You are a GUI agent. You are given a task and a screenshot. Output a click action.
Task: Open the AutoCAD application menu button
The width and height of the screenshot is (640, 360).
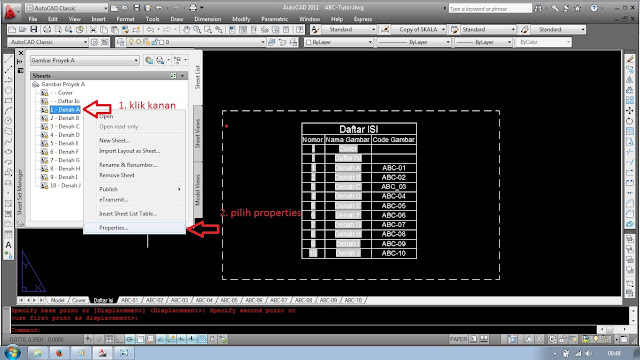(10, 11)
